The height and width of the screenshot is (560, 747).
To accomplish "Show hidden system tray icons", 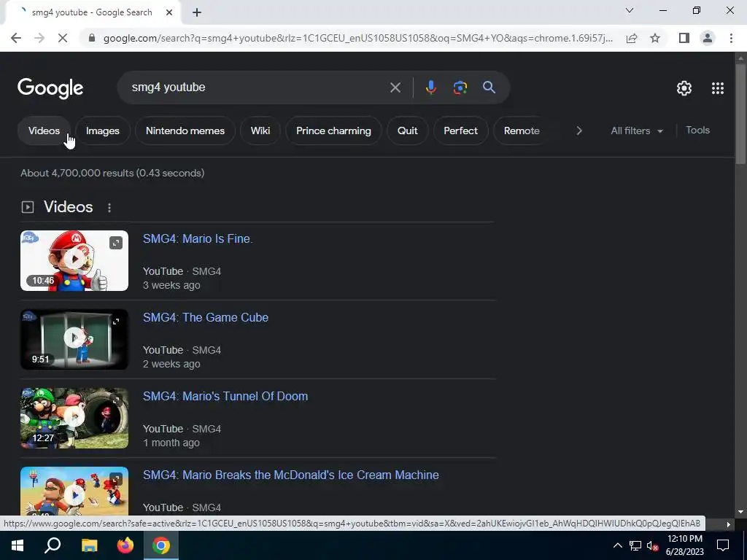I will click(617, 545).
